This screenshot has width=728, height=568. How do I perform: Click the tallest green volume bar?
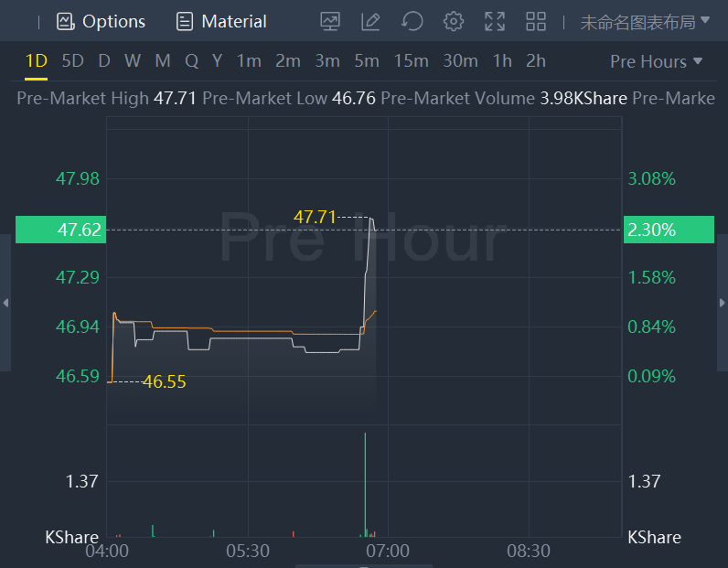tap(365, 485)
